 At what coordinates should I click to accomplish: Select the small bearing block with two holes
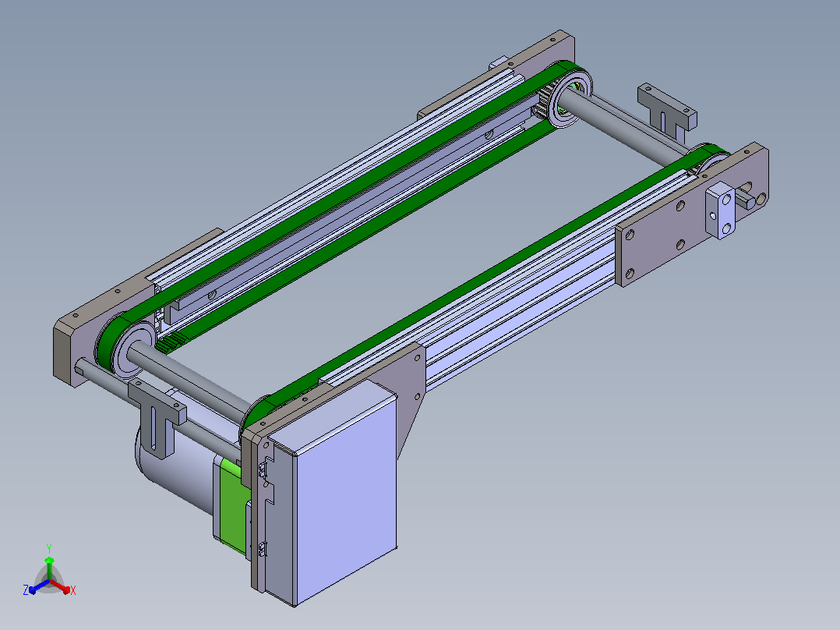721,211
